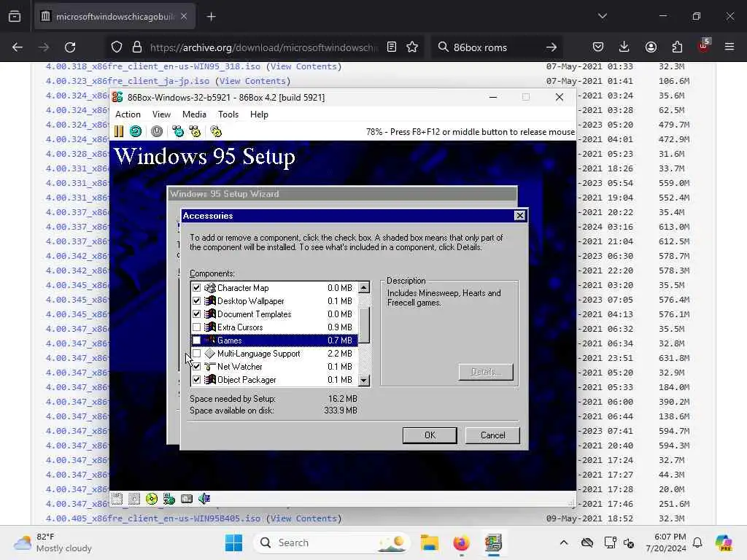Open the Media menu in 86Box

pos(194,114)
